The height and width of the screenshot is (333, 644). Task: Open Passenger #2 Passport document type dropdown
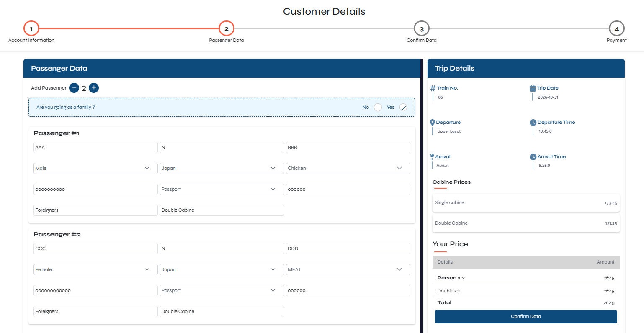[x=222, y=290]
